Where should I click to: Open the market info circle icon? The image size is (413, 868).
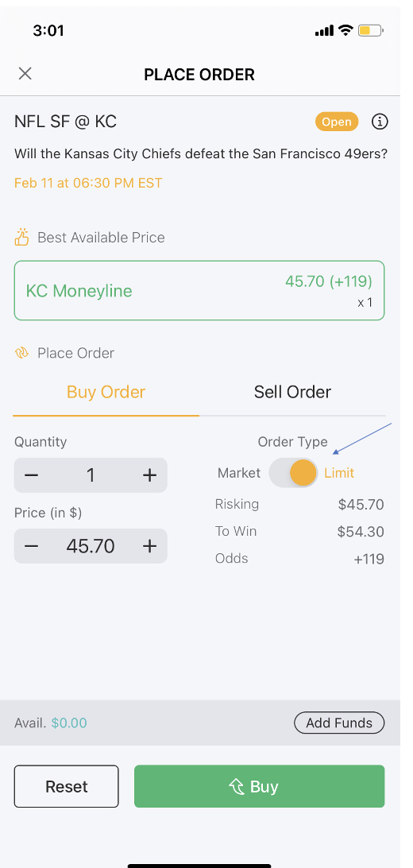(x=380, y=122)
